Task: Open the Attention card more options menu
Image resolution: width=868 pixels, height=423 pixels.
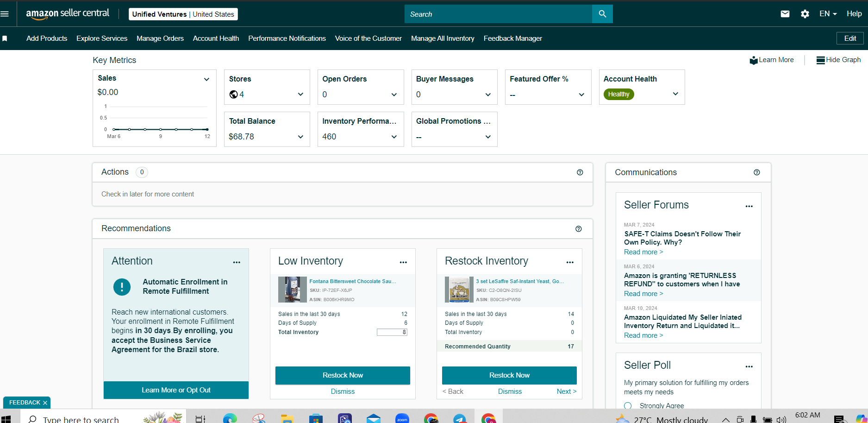Action: [x=237, y=262]
